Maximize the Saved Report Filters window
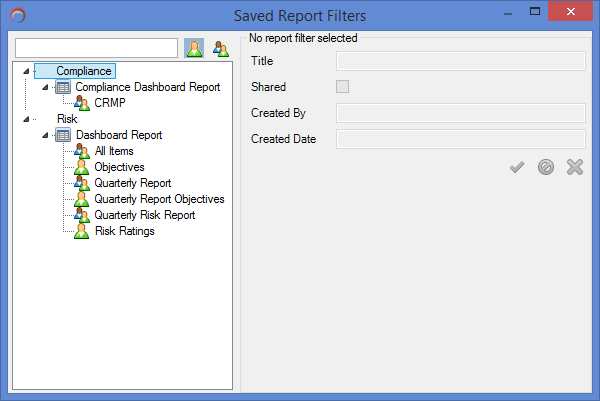 coord(535,11)
